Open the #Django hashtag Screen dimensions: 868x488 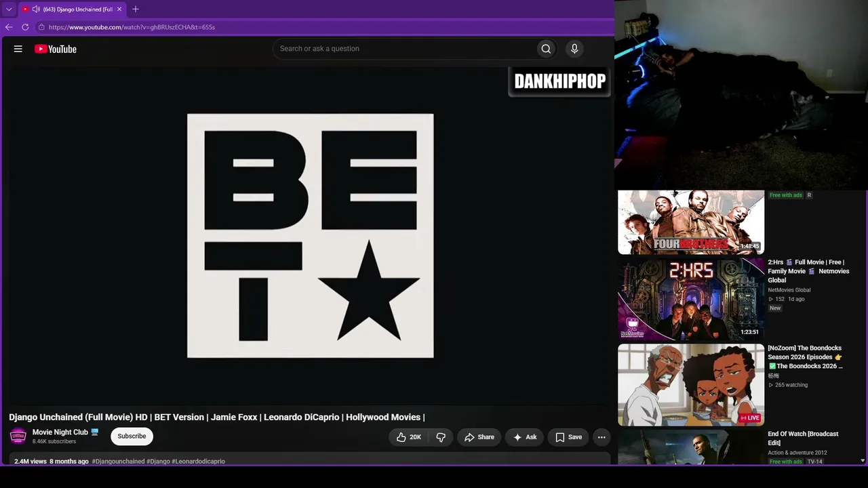point(158,462)
